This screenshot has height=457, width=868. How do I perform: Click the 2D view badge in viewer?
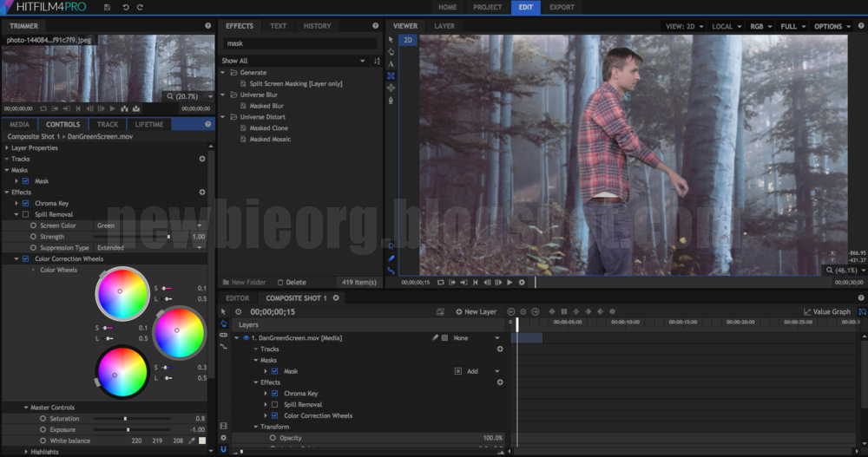408,40
